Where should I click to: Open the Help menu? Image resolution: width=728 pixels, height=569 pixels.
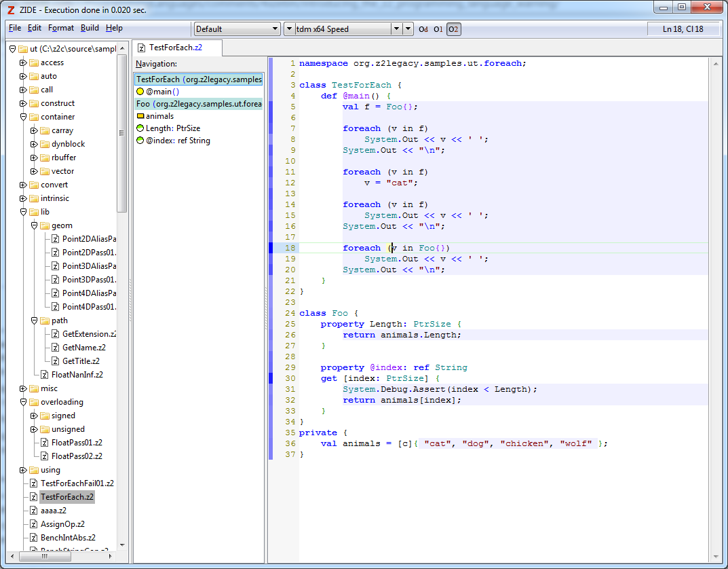(x=114, y=28)
